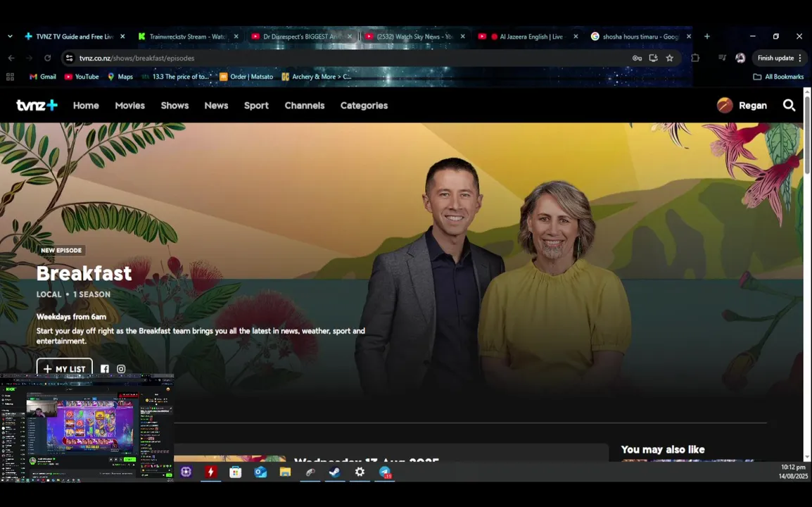The width and height of the screenshot is (812, 507).
Task: Open the Movies section
Action: [x=130, y=105]
